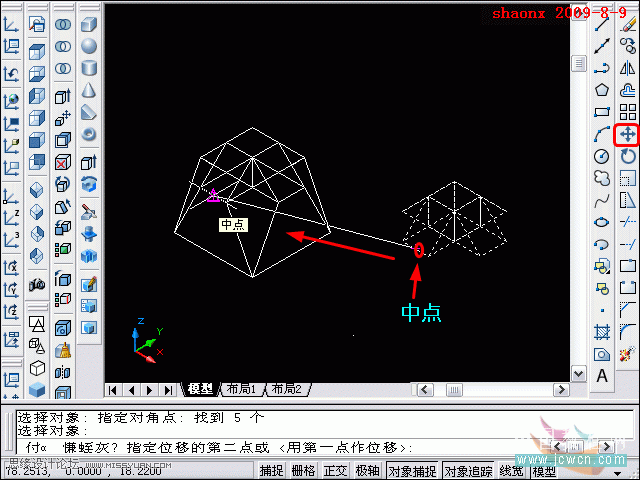Toggle 正交 ortho mode in status bar
Image resolution: width=640 pixels, height=480 pixels.
[x=335, y=471]
